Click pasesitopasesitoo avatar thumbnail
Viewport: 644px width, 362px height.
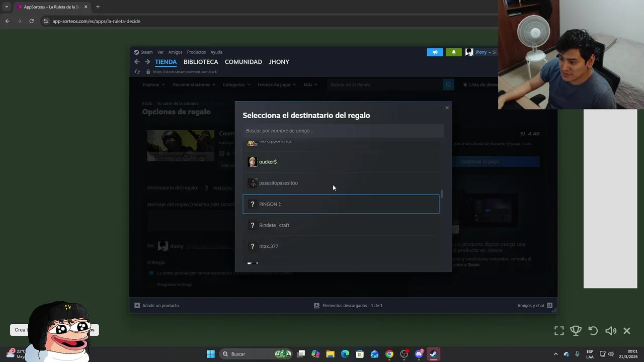(253, 183)
